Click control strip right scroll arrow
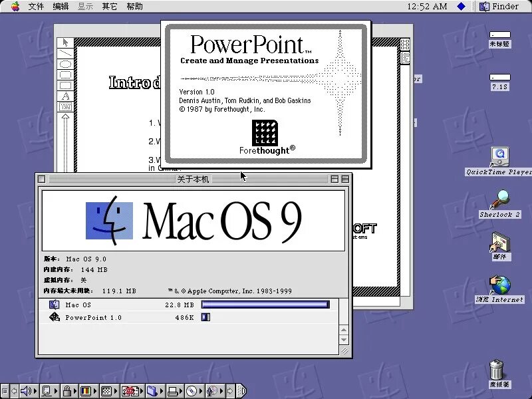 (x=230, y=391)
